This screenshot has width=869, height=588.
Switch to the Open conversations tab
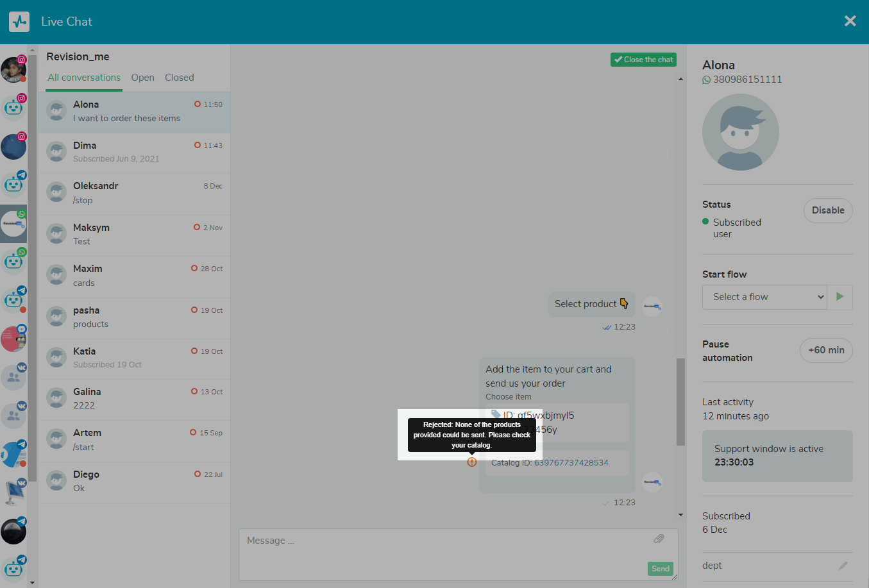[142, 78]
